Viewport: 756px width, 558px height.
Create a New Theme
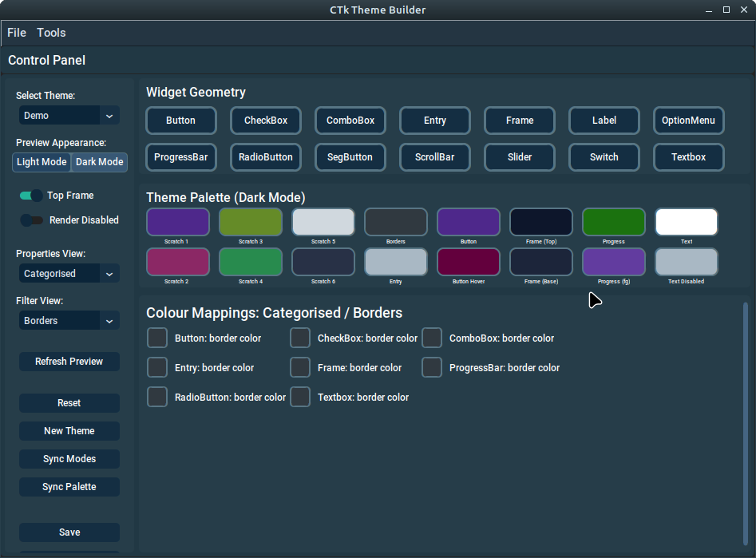pos(69,430)
